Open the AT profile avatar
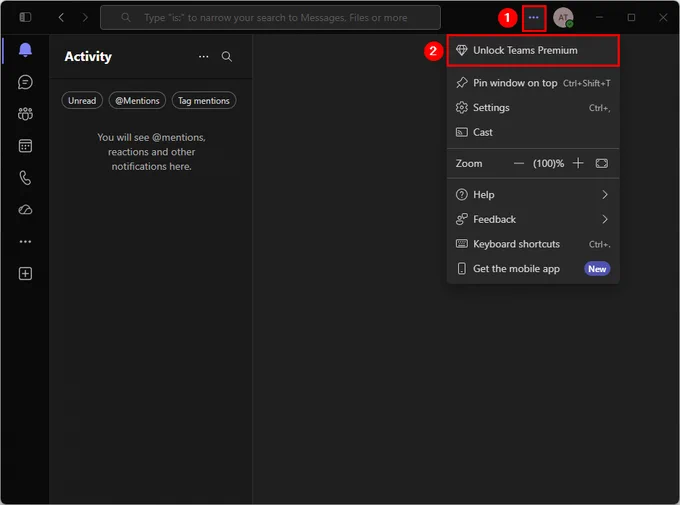The width and height of the screenshot is (680, 505). [x=563, y=18]
